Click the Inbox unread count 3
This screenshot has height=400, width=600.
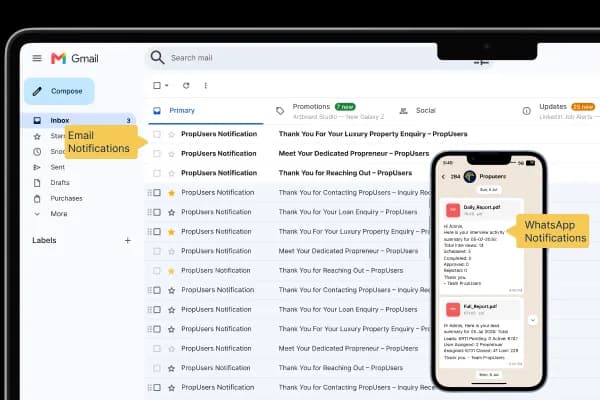(x=128, y=121)
